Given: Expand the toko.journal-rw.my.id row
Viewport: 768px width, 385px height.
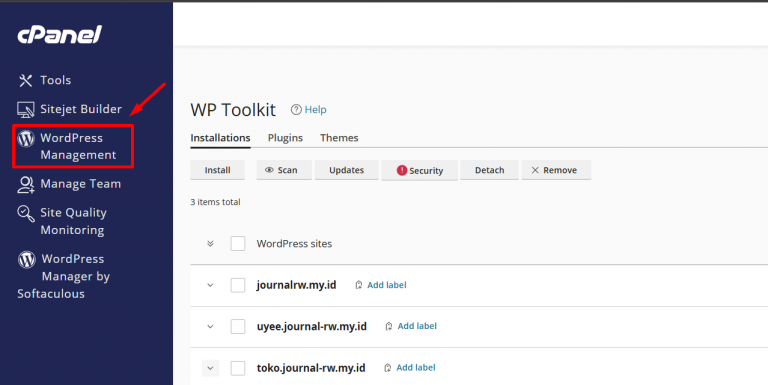Looking at the screenshot, I should (x=211, y=368).
